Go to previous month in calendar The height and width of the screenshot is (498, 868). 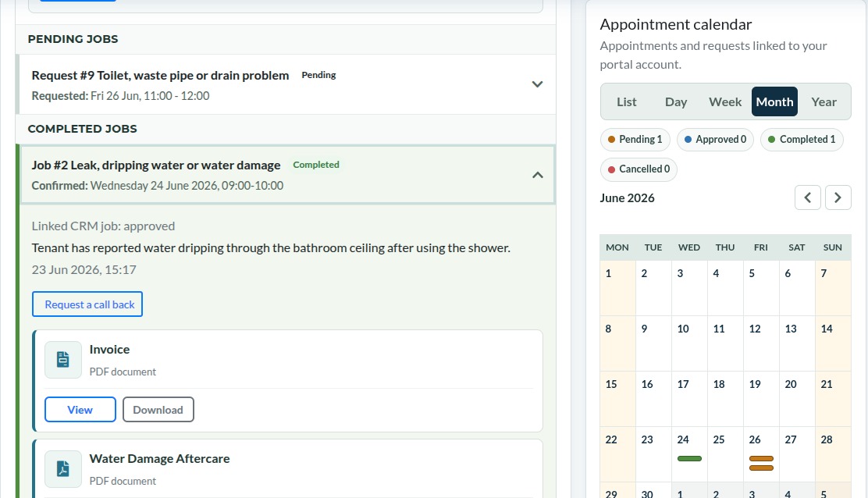808,197
